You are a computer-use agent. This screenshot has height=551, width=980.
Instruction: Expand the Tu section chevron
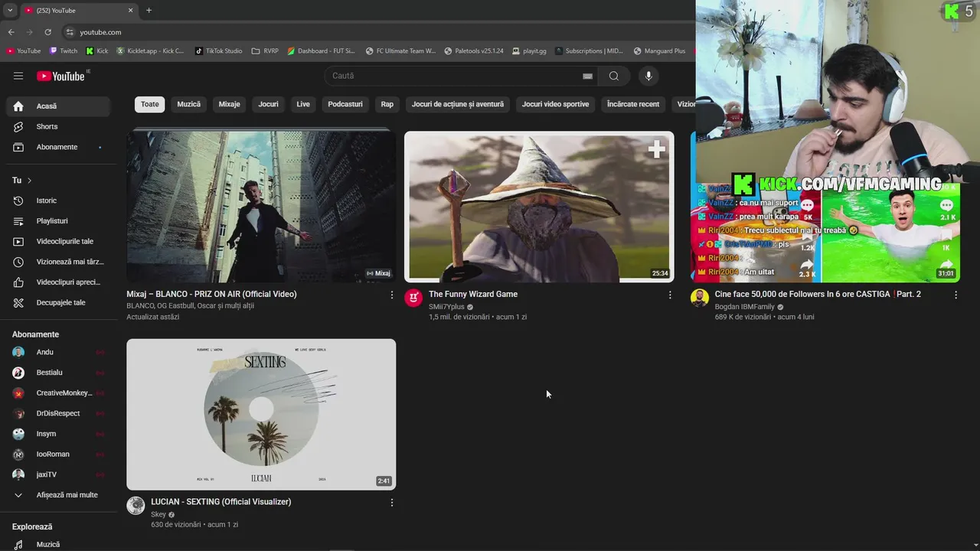tap(29, 181)
